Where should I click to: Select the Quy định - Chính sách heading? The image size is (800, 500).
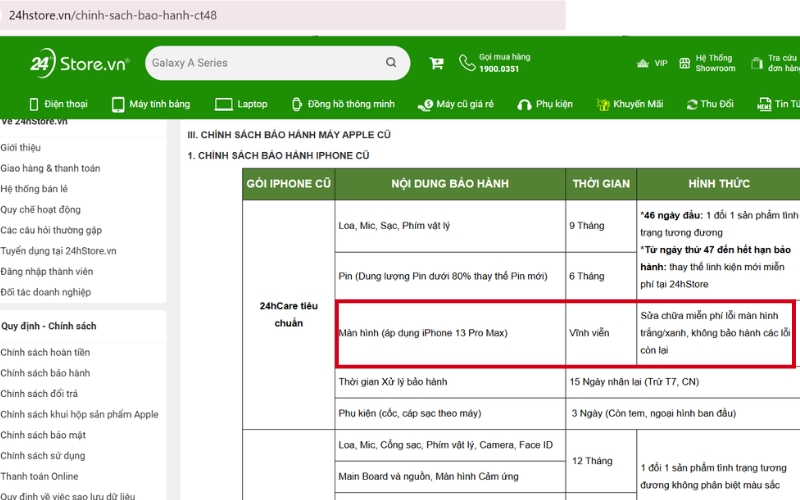tap(48, 326)
